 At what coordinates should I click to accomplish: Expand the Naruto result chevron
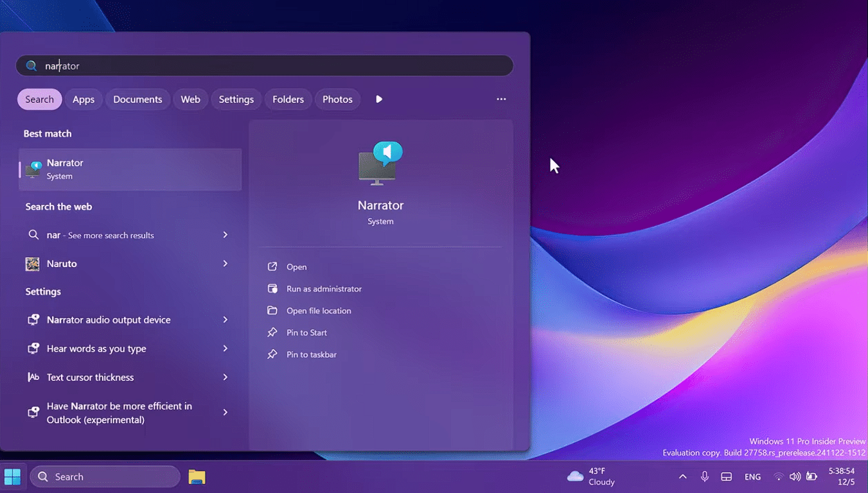click(x=226, y=264)
